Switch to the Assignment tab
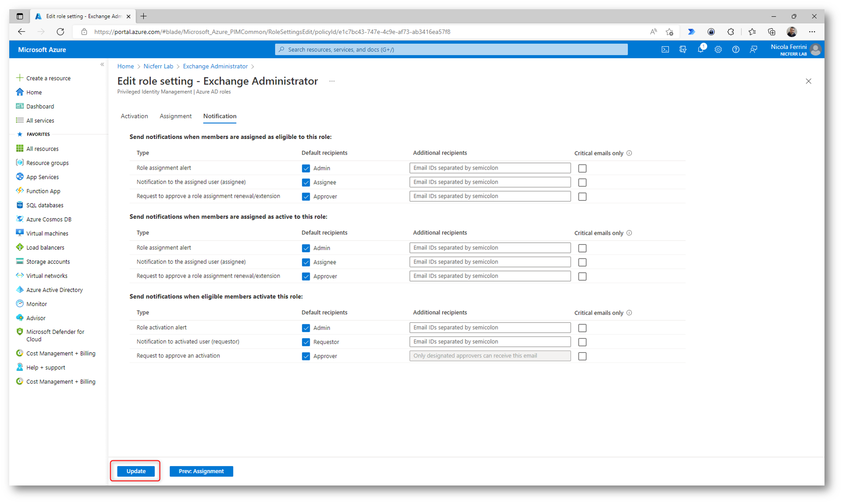The image size is (843, 504). coord(175,116)
